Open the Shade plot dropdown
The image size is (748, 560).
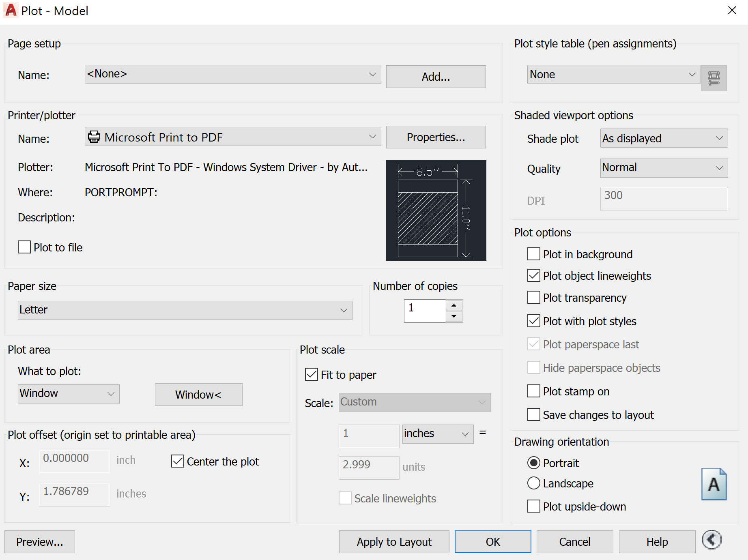pyautogui.click(x=719, y=138)
